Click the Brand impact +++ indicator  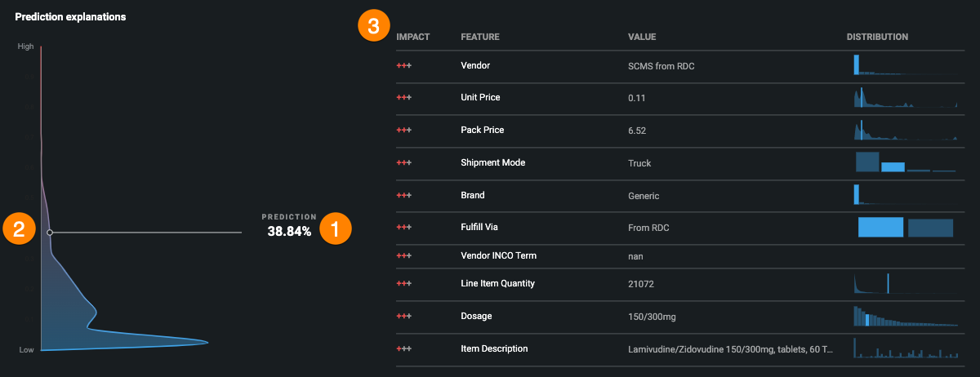(x=403, y=196)
